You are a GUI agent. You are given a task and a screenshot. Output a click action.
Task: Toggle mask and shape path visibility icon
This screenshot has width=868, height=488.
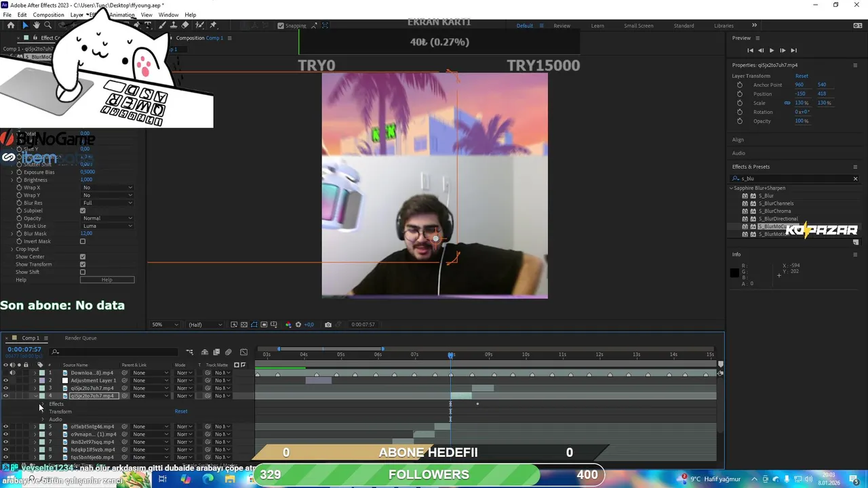(x=254, y=325)
